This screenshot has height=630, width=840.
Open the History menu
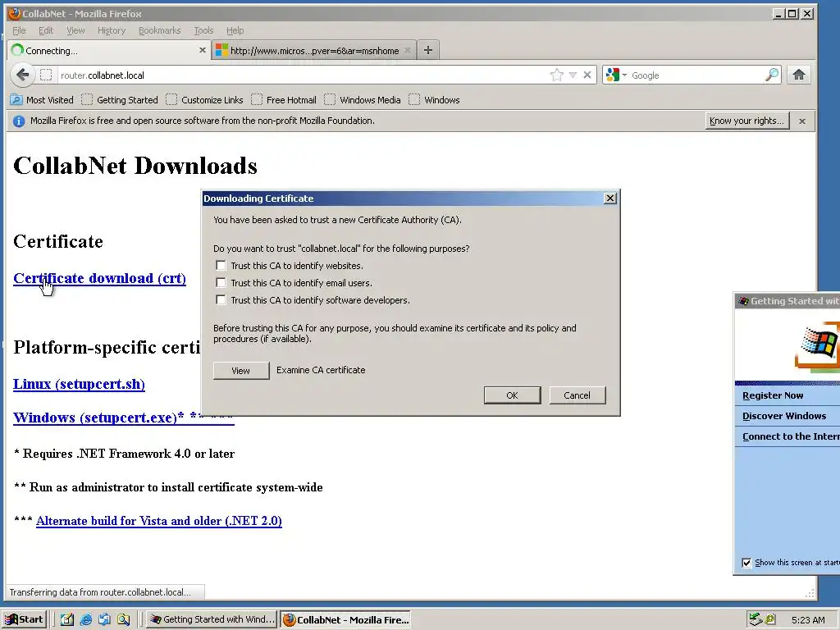112,30
